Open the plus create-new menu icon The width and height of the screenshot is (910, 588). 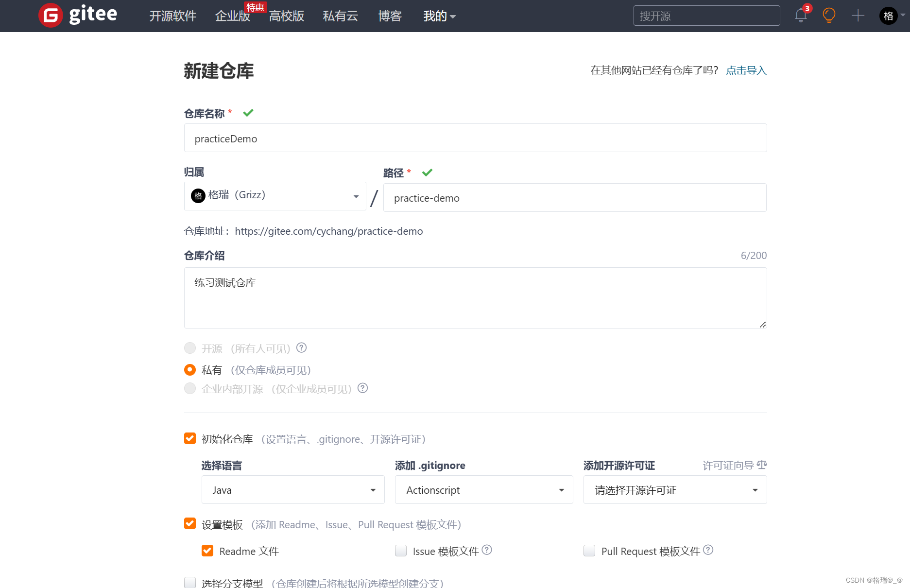coord(858,16)
